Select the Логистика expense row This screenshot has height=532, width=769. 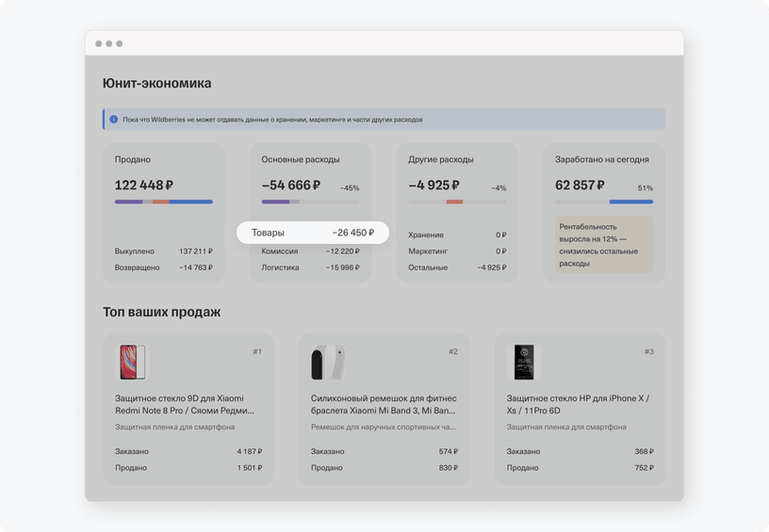(x=310, y=267)
